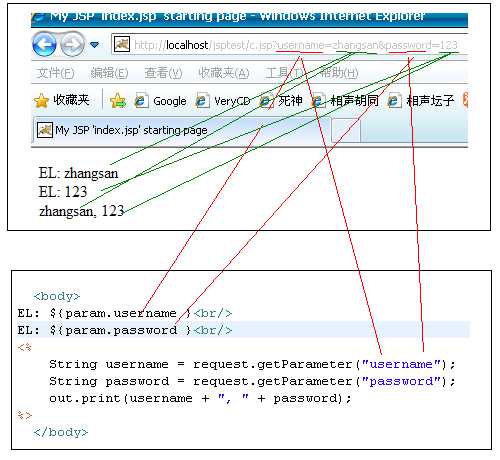Screen dimensions: 500x460
Task: Open the 死神 favorites link
Action: pos(281,100)
